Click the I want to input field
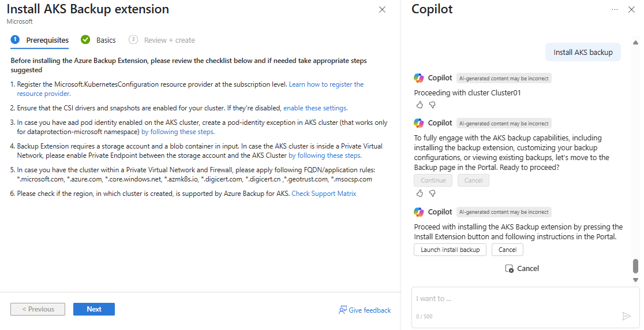Screen dimensions: 644x330 tap(519, 299)
